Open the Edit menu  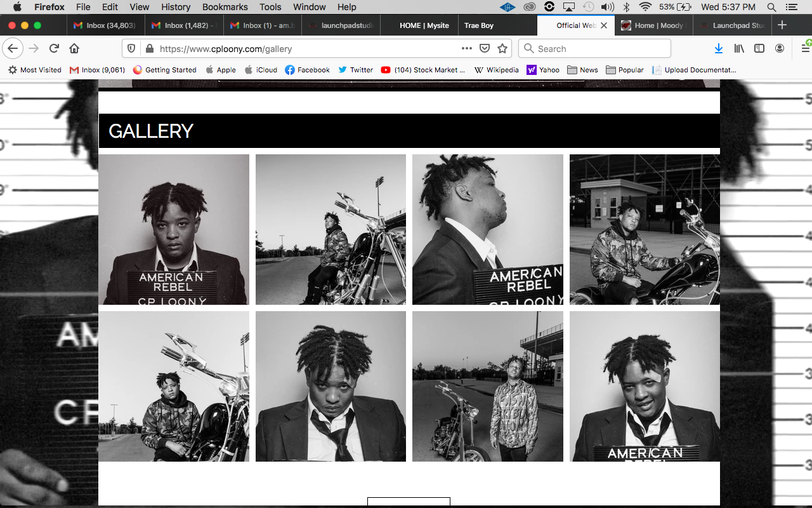tap(110, 7)
